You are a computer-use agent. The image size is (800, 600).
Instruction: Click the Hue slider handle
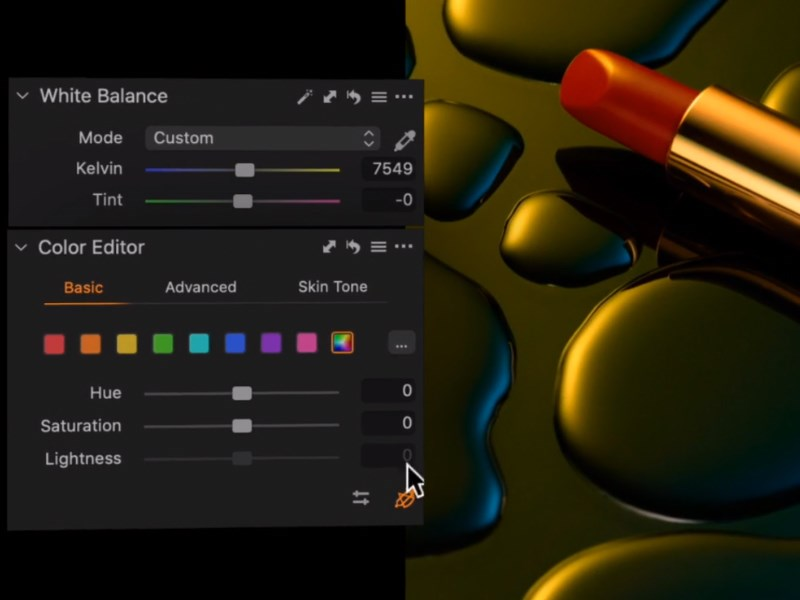coord(242,393)
